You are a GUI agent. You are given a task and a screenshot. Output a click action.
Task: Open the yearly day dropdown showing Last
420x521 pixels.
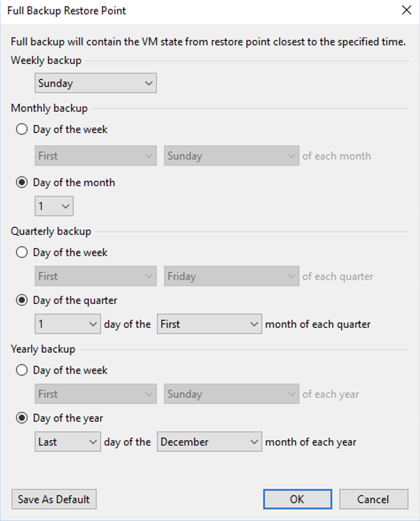pyautogui.click(x=68, y=442)
